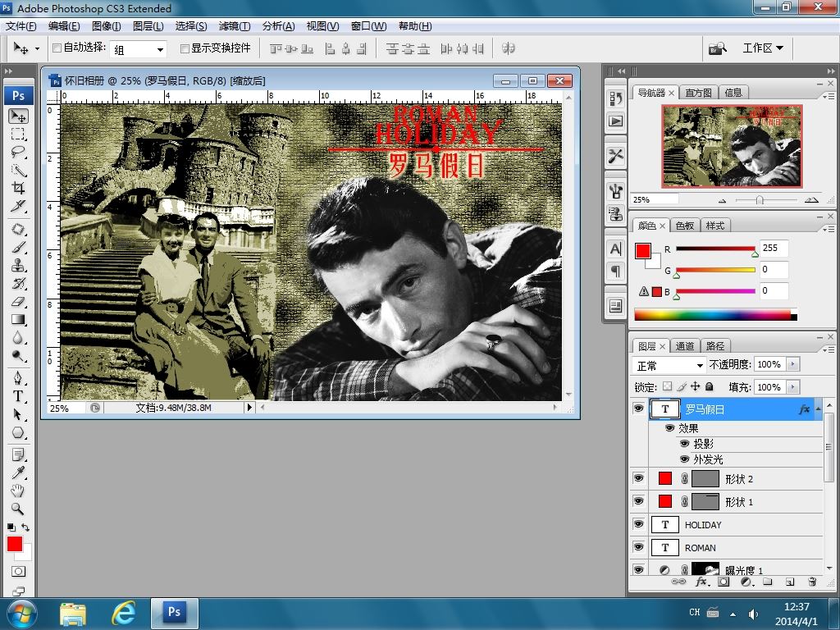Select the Eraser tool
Viewport: 840px width, 630px height.
18,302
